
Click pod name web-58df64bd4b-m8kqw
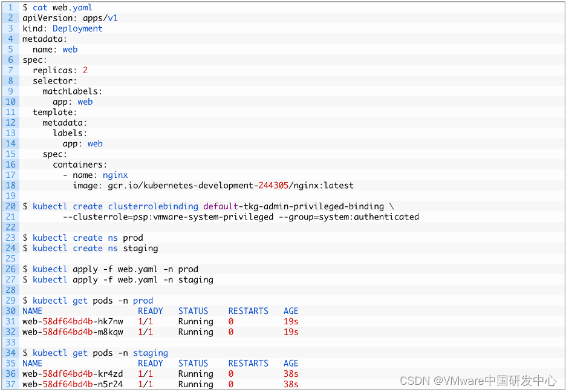pos(73,332)
